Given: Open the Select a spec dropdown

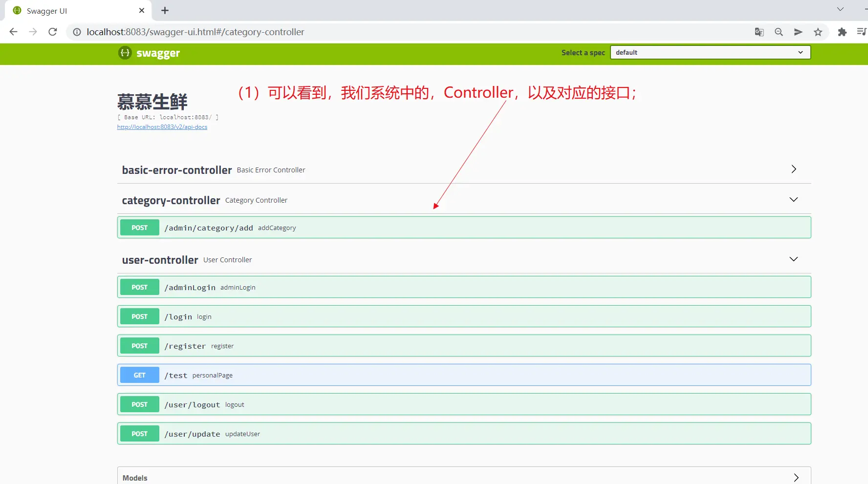Looking at the screenshot, I should (710, 52).
